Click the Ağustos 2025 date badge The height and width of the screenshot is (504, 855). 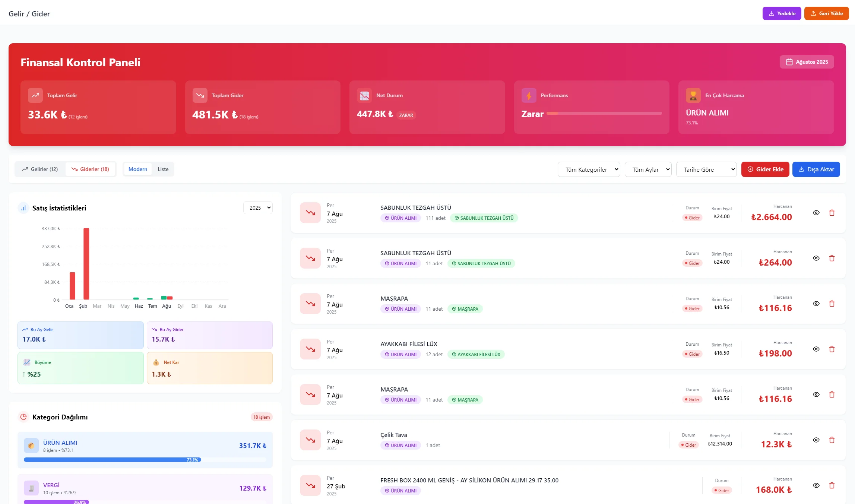click(807, 62)
